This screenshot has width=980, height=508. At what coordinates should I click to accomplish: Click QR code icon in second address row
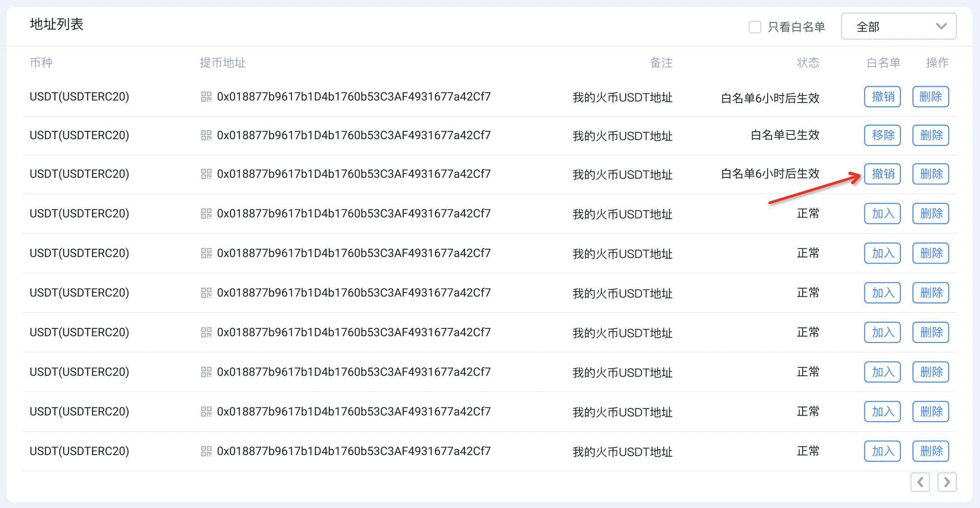(206, 135)
